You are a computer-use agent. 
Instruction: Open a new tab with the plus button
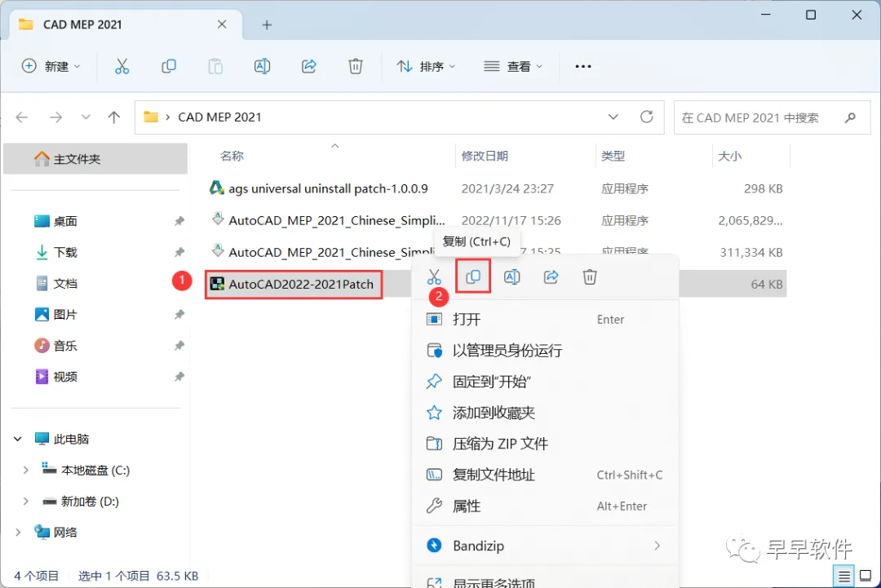(x=267, y=24)
